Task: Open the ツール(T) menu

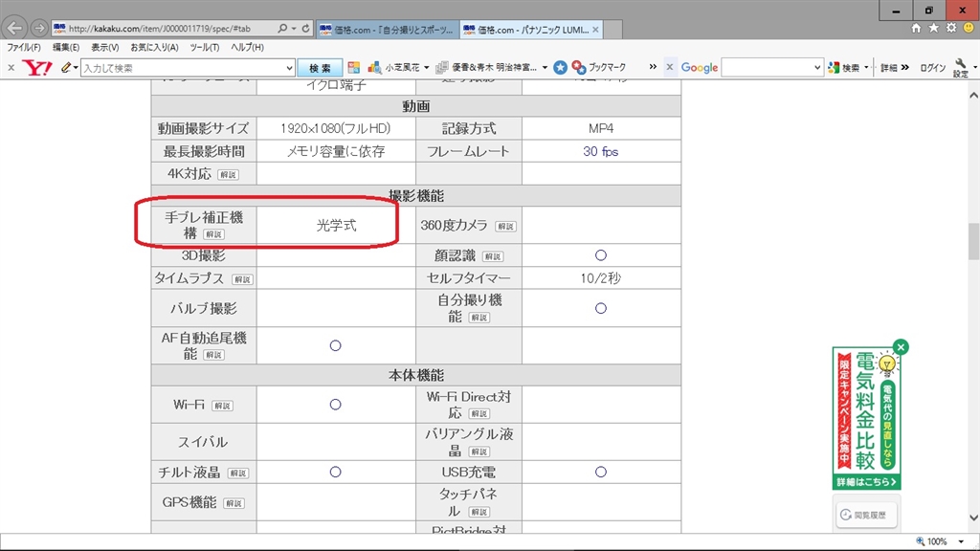Action: coord(205,48)
